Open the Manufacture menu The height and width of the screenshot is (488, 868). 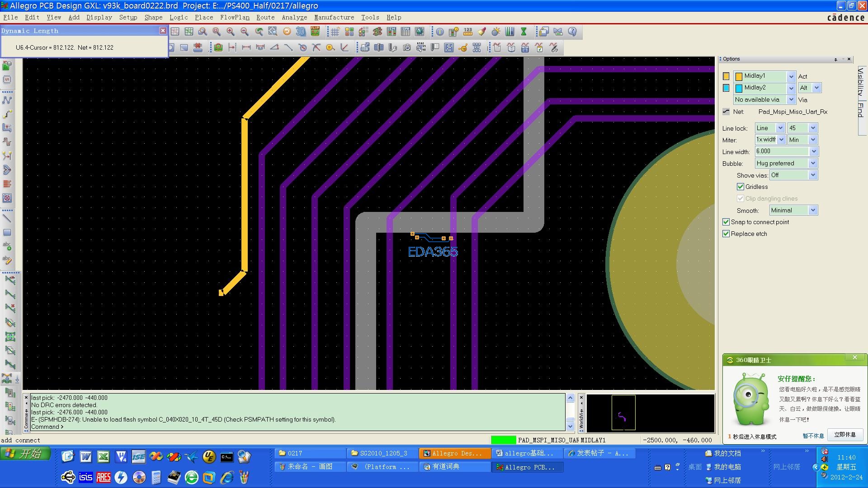[x=334, y=17]
